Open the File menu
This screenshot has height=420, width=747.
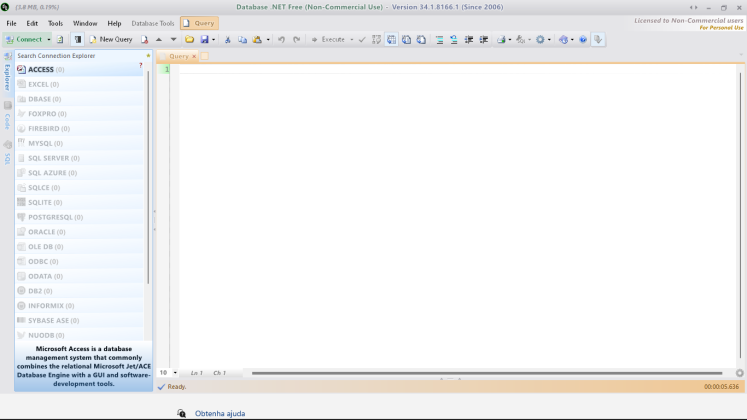click(x=11, y=23)
